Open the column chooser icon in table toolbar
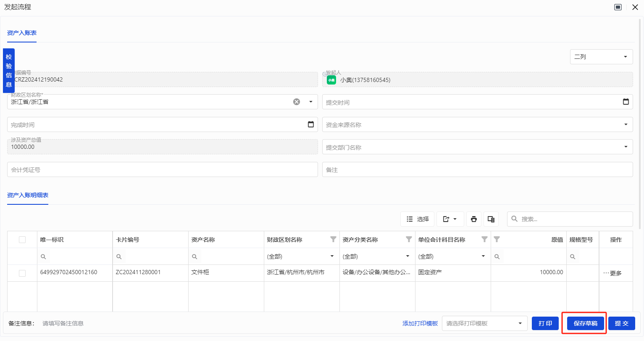The width and height of the screenshot is (644, 341). [491, 219]
